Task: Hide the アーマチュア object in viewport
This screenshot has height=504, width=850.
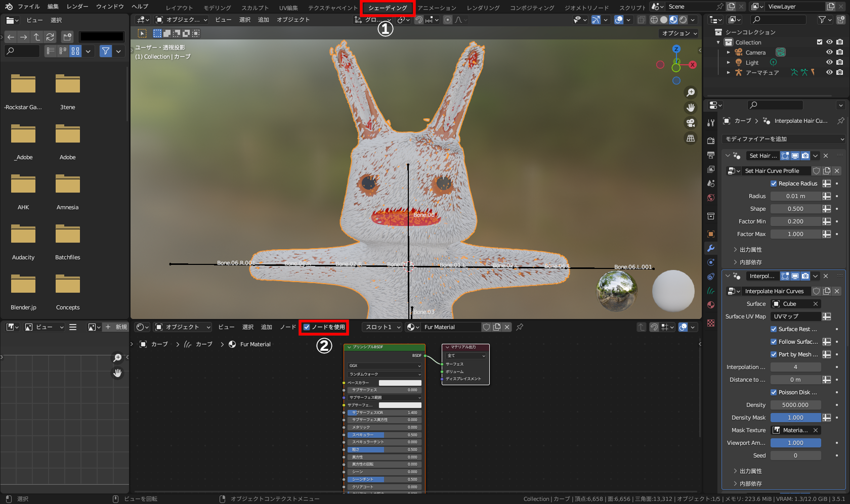Action: [x=829, y=72]
